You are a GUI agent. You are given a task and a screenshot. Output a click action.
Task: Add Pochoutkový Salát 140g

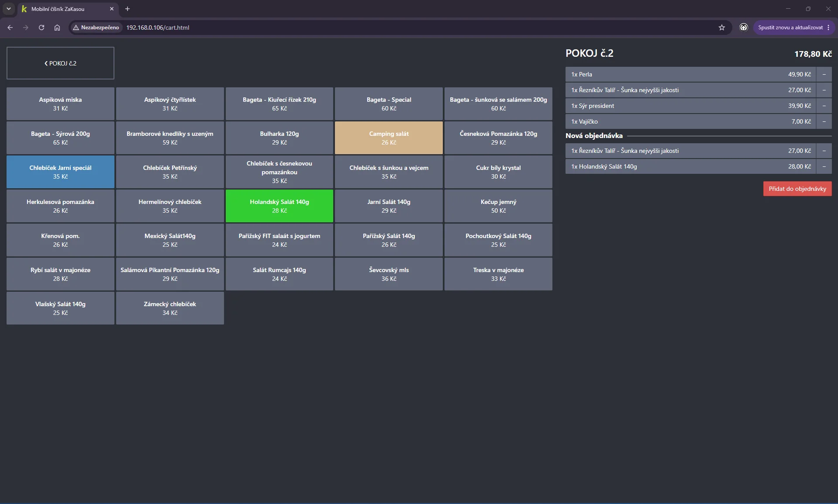tap(498, 240)
